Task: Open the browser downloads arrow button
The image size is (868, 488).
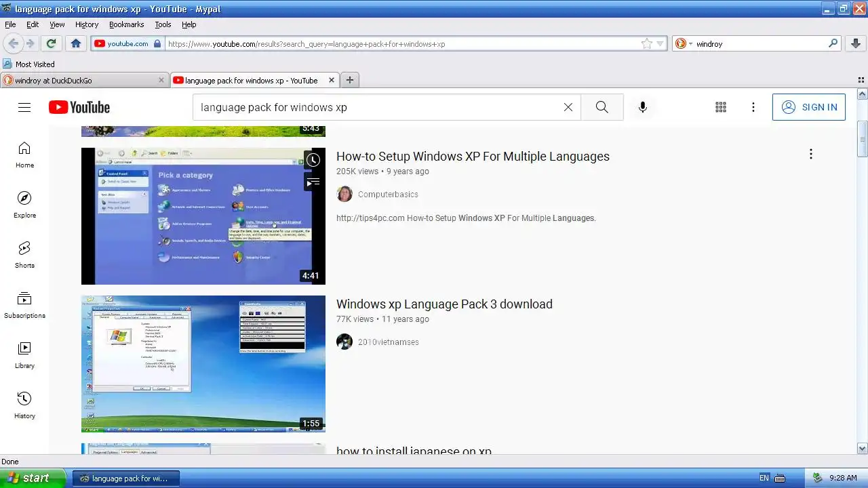Action: 856,43
